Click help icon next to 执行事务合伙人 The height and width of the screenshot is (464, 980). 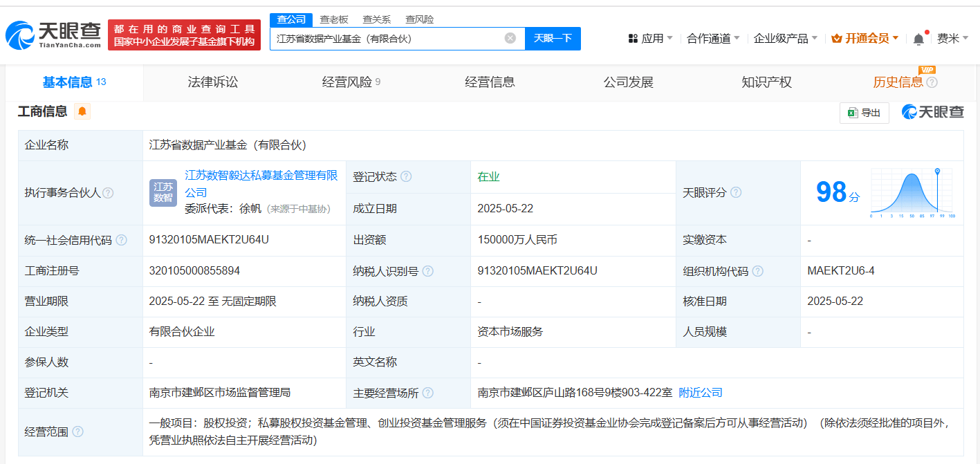click(108, 193)
